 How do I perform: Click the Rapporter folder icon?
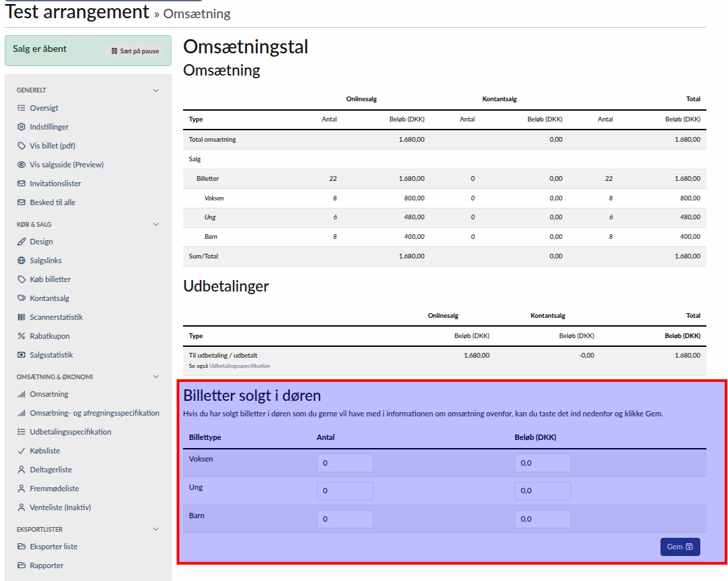(22, 565)
